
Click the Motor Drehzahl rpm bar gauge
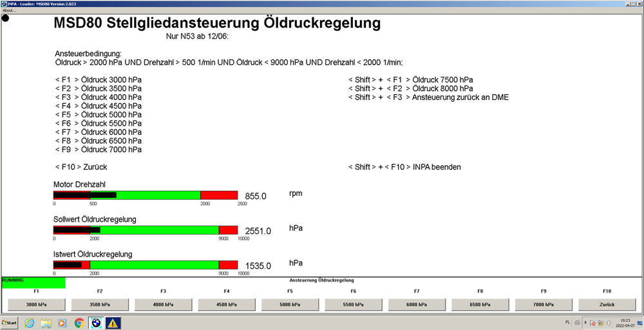(146, 195)
